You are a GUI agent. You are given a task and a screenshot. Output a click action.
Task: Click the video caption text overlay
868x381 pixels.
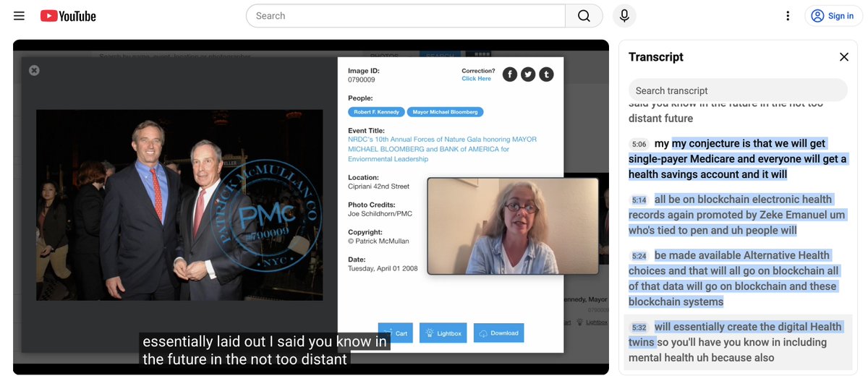coord(265,351)
